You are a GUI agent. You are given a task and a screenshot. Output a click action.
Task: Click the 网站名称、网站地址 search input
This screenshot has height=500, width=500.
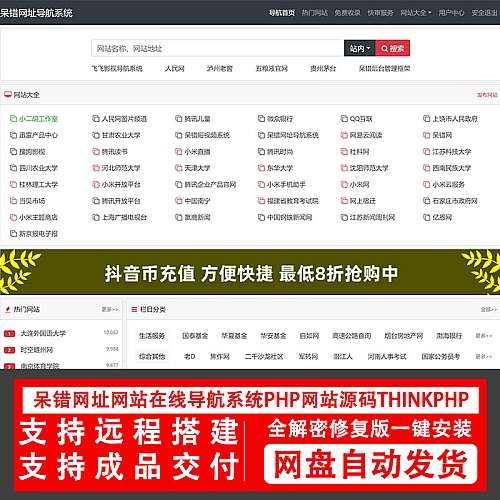click(x=217, y=49)
